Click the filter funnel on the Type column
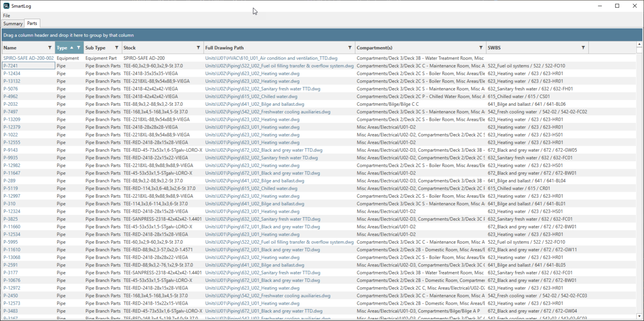 coord(79,48)
